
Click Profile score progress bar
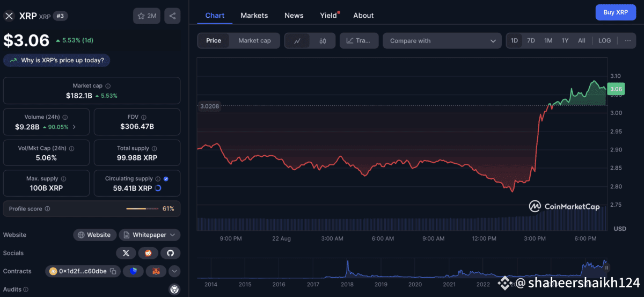(x=142, y=209)
